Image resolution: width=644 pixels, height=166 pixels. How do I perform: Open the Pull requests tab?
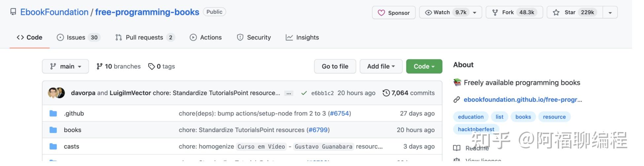145,38
